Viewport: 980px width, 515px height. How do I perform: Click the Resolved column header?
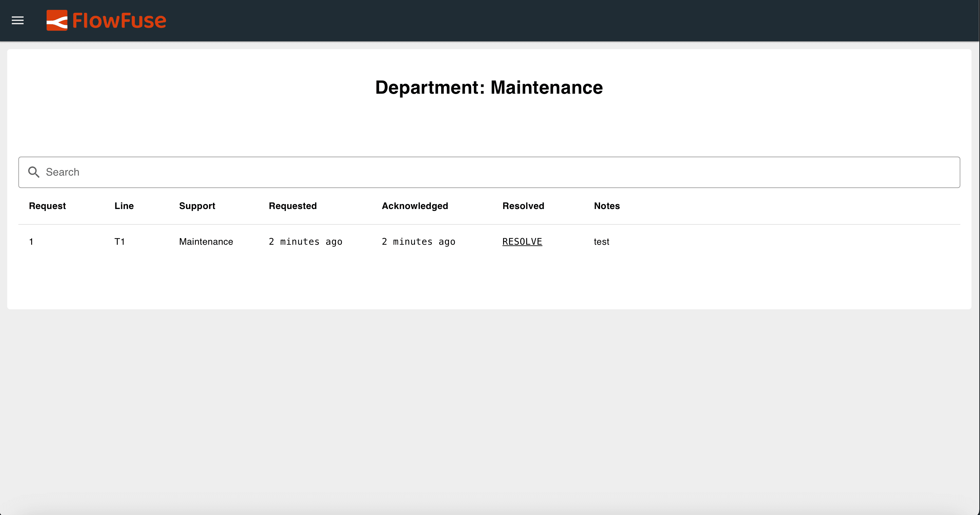[523, 206]
